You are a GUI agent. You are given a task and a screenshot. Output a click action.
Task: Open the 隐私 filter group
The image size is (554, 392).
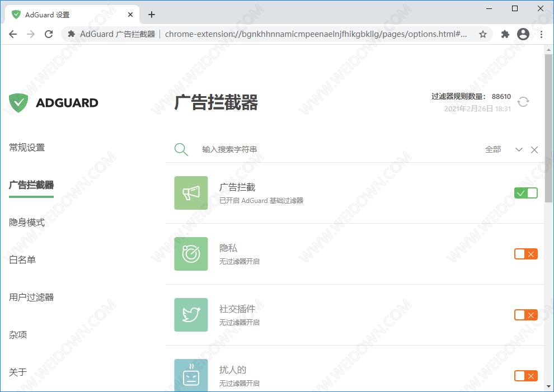point(355,254)
